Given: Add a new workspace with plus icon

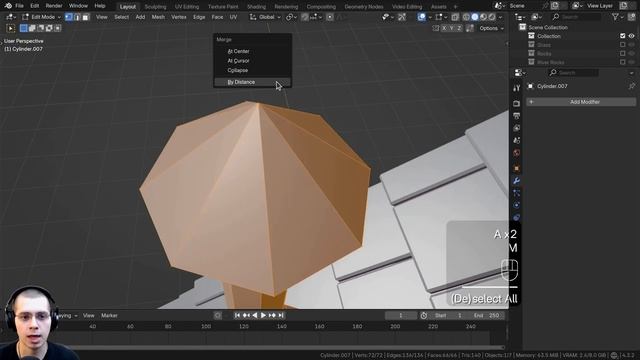Looking at the screenshot, I should pyautogui.click(x=456, y=7).
